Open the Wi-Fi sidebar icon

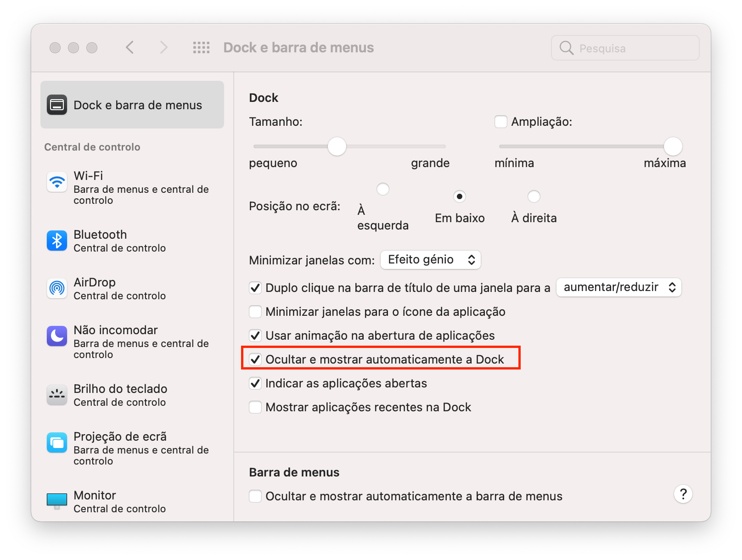pyautogui.click(x=57, y=182)
